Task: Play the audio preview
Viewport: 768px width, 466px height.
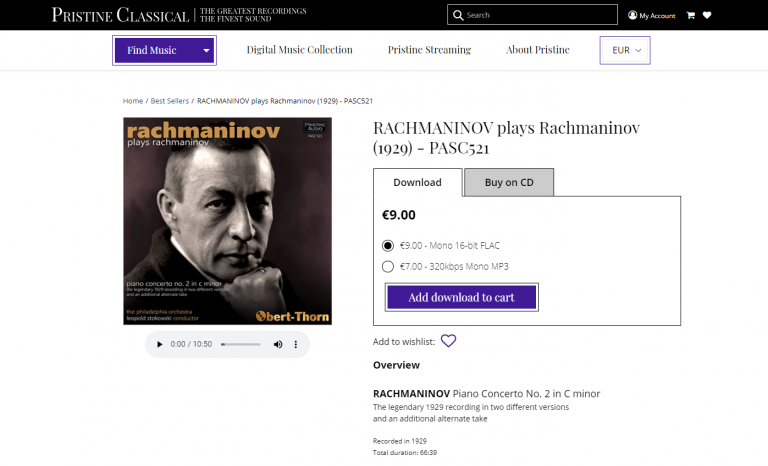Action: tap(159, 344)
